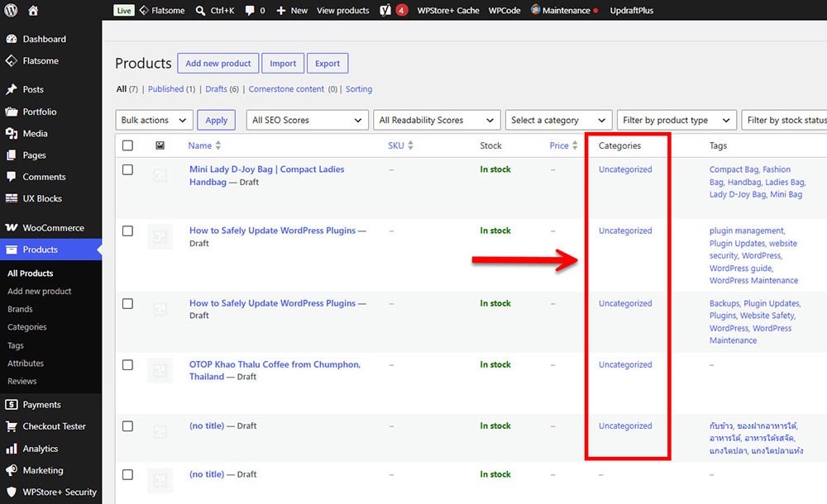
Task: Open Reviews submenu item
Action: 22,381
